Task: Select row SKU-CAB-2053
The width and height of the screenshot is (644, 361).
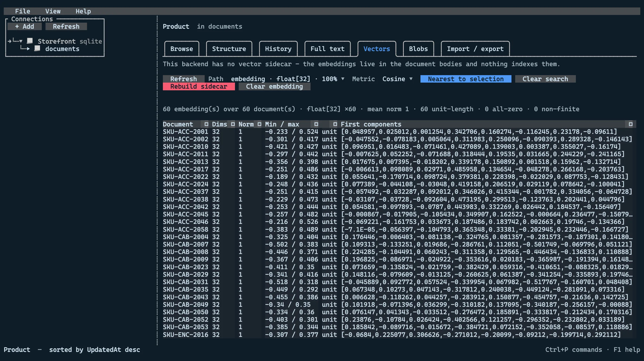Action: point(399,327)
